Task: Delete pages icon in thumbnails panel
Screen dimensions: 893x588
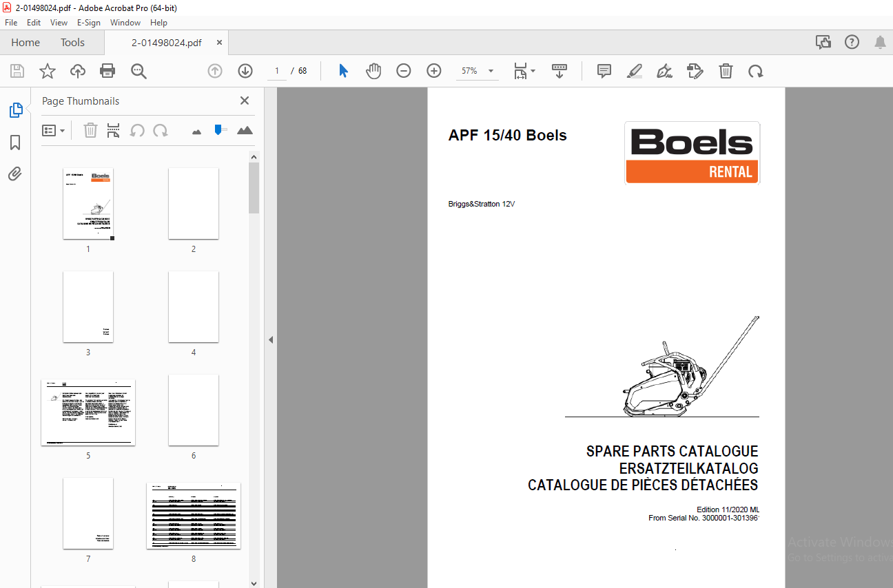Action: click(x=90, y=130)
